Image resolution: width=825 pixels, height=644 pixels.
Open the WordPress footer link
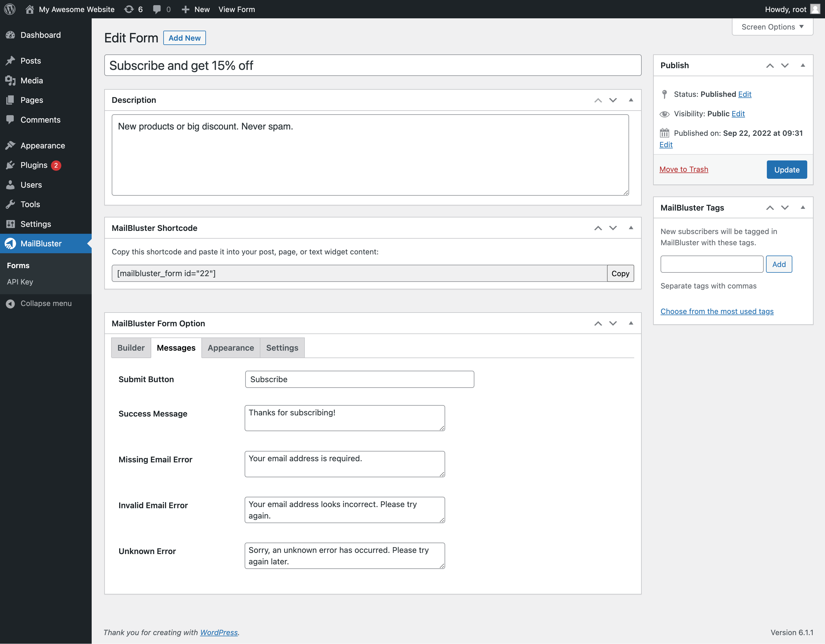point(219,632)
